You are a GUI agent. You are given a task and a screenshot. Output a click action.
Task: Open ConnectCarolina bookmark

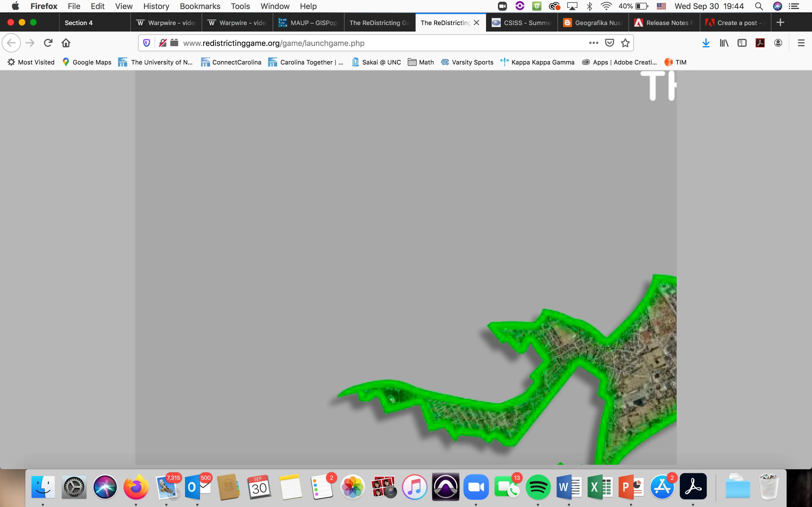coord(231,62)
